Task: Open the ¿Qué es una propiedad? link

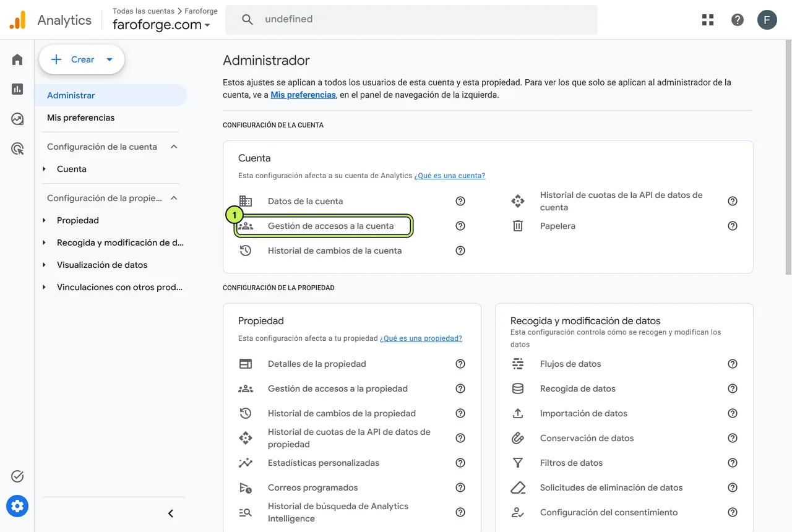Action: 421,338
